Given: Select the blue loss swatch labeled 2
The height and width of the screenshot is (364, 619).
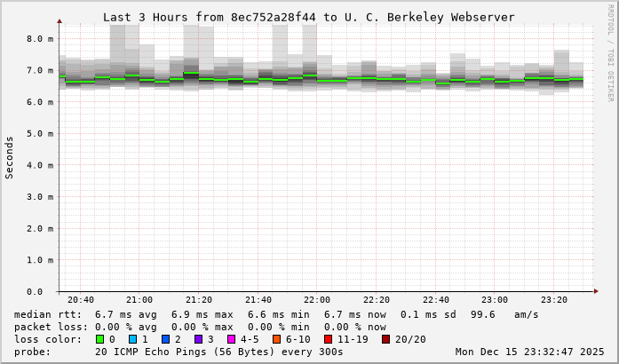Looking at the screenshot, I should pos(165,339).
